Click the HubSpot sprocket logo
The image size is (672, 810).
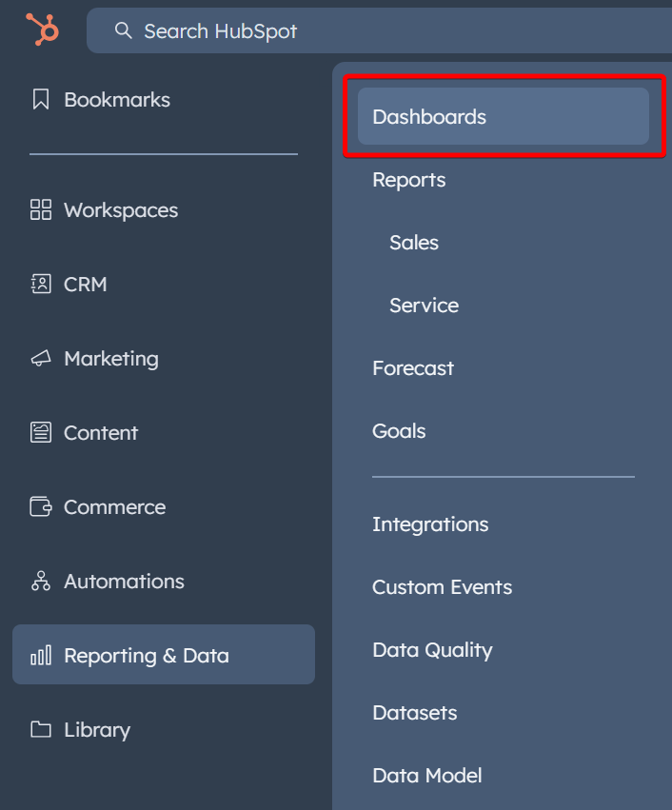[42, 30]
